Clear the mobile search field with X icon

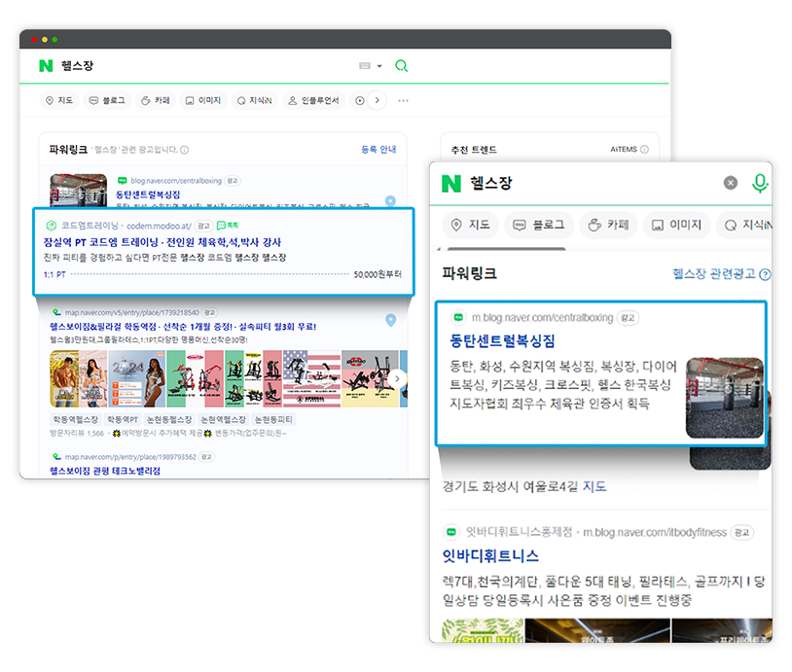click(731, 183)
